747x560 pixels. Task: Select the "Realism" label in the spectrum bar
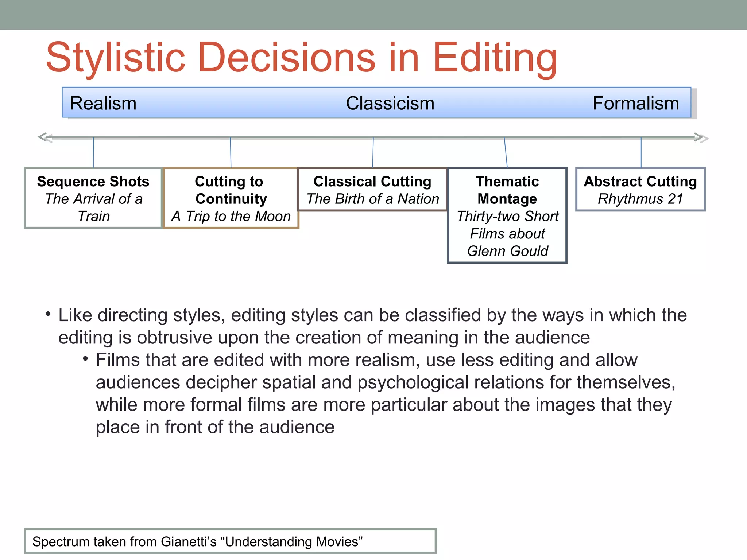click(103, 103)
